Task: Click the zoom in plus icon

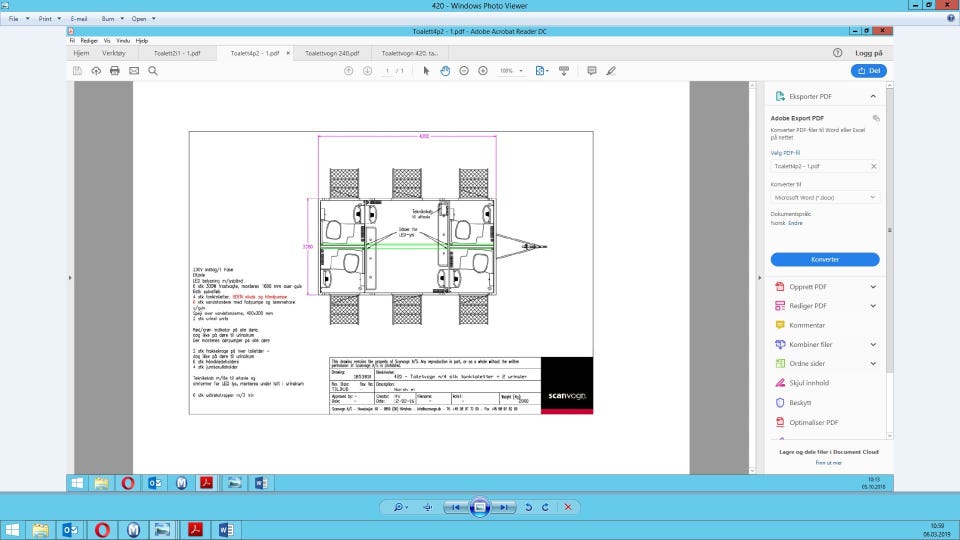Action: click(x=483, y=71)
